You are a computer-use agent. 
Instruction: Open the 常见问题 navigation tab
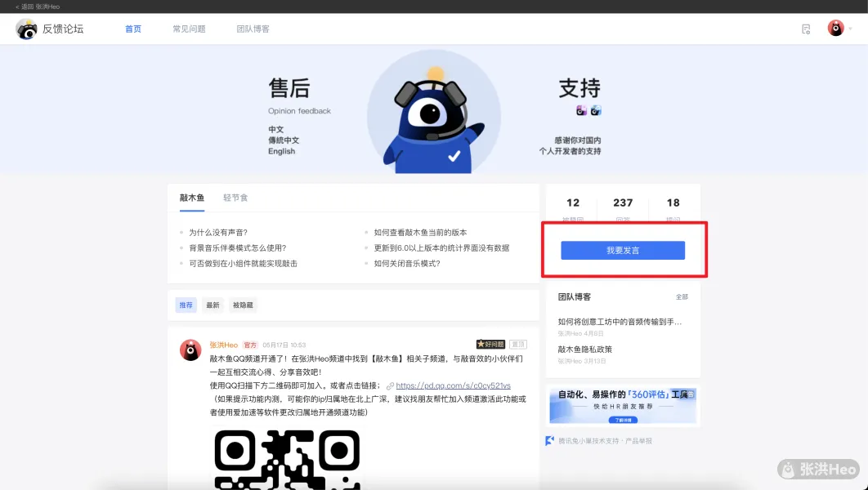(x=189, y=29)
